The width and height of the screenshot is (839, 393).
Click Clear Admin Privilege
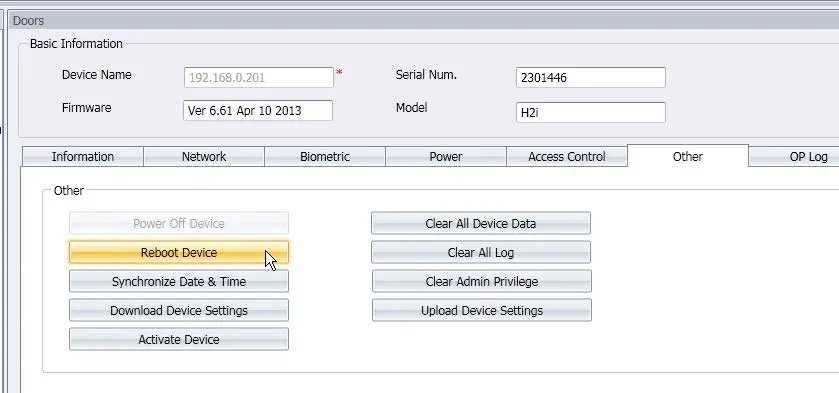pyautogui.click(x=482, y=281)
